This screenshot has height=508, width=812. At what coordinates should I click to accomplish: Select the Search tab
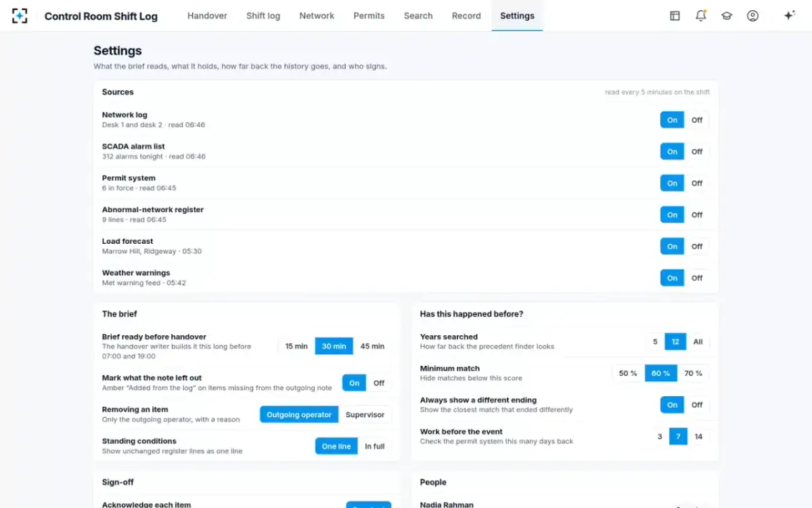click(418, 16)
